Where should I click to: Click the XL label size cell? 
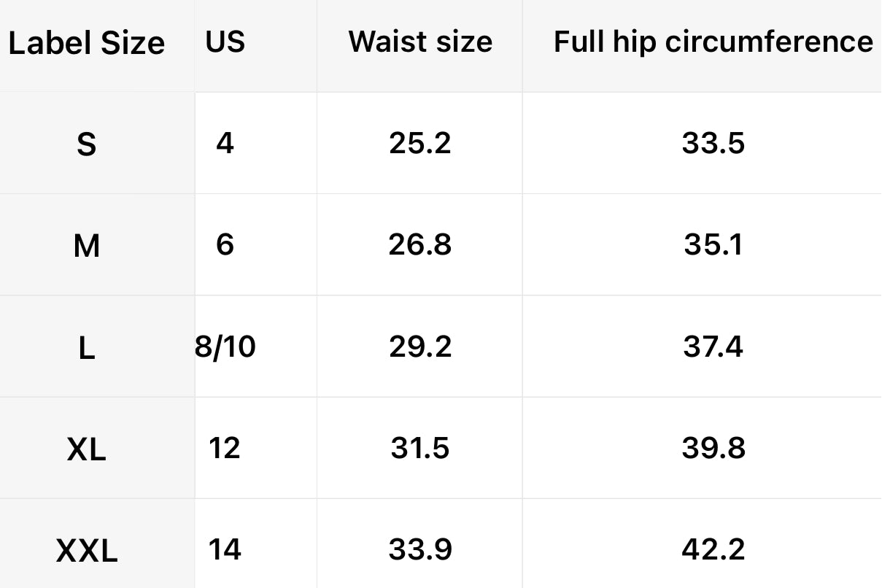click(x=86, y=450)
